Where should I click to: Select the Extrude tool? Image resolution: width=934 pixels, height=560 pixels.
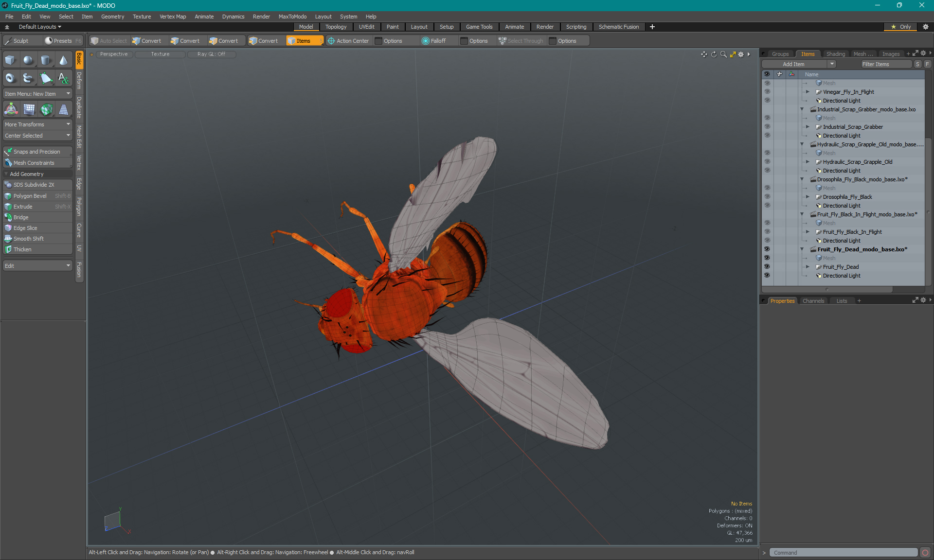(x=22, y=206)
